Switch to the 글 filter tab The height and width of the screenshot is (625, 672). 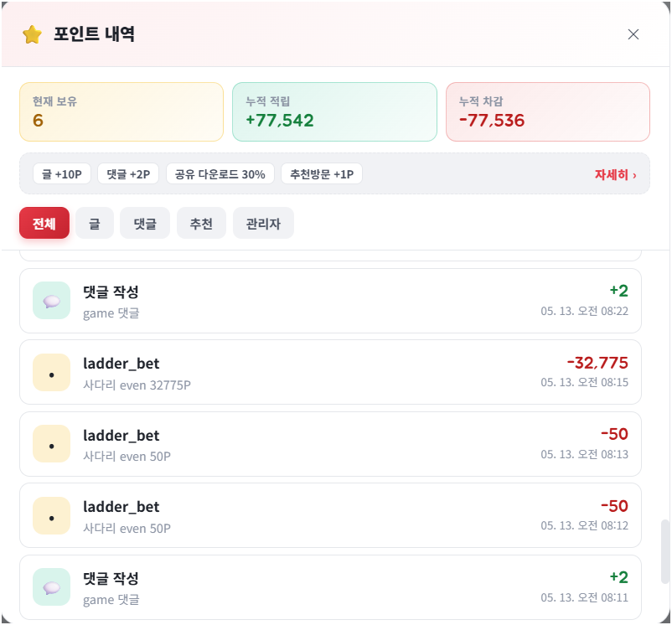(95, 223)
